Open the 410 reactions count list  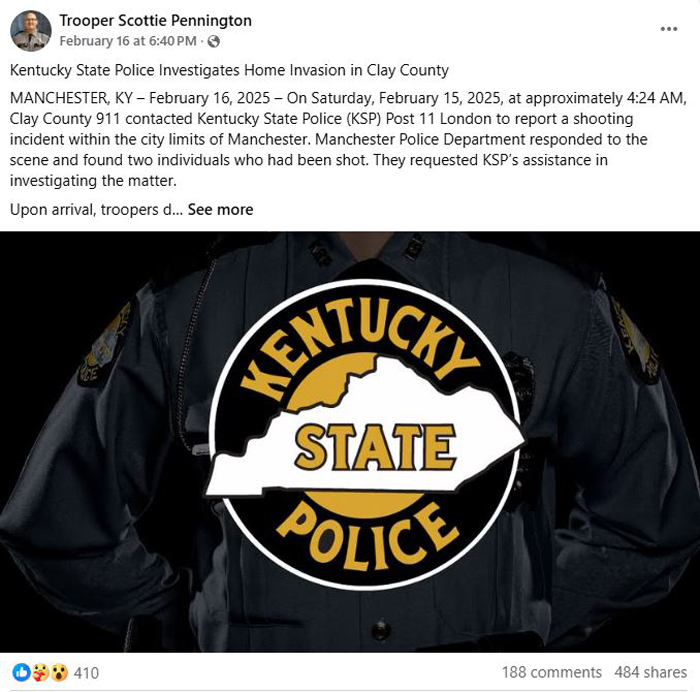click(86, 672)
